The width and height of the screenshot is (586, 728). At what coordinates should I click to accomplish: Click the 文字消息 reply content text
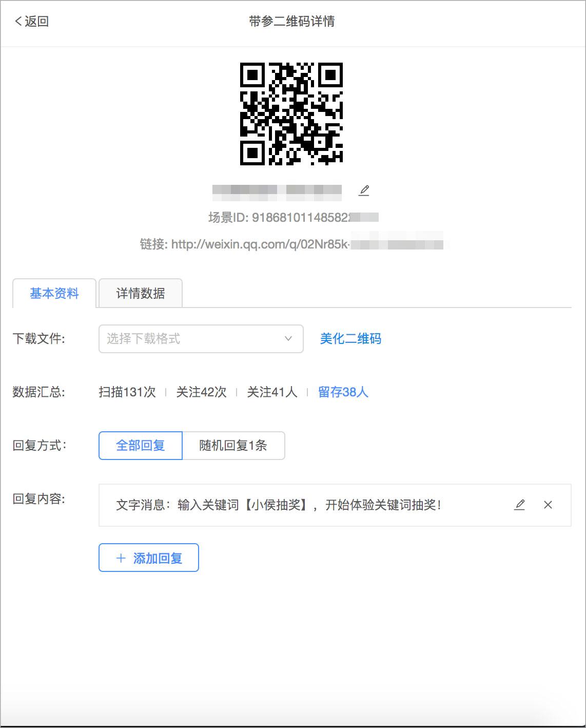279,505
